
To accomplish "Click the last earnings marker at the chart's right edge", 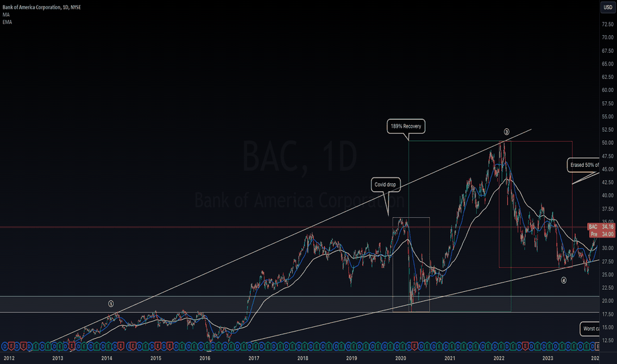I will (597, 346).
